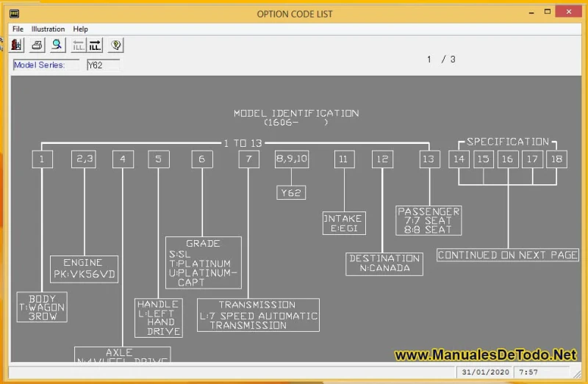The height and width of the screenshot is (384, 588).
Task: Click the ENGINE PK:VK56VD box
Action: click(83, 269)
